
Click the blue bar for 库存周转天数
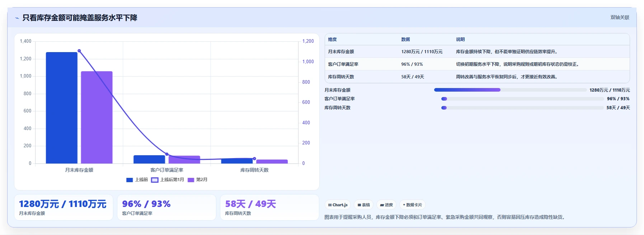click(x=237, y=161)
